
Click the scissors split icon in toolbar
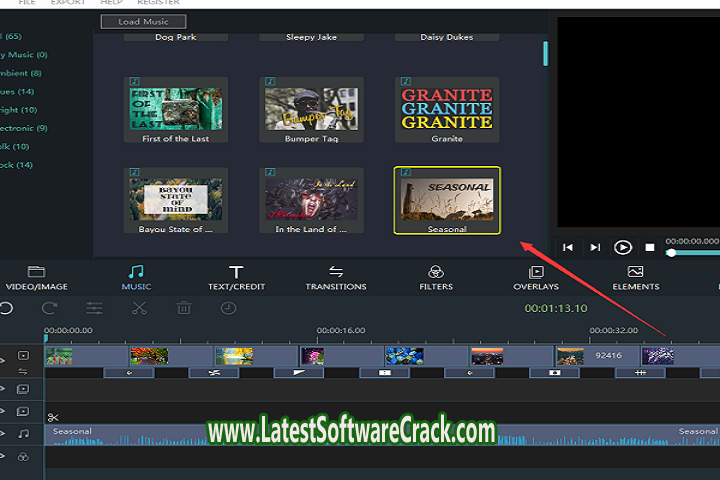[139, 309]
